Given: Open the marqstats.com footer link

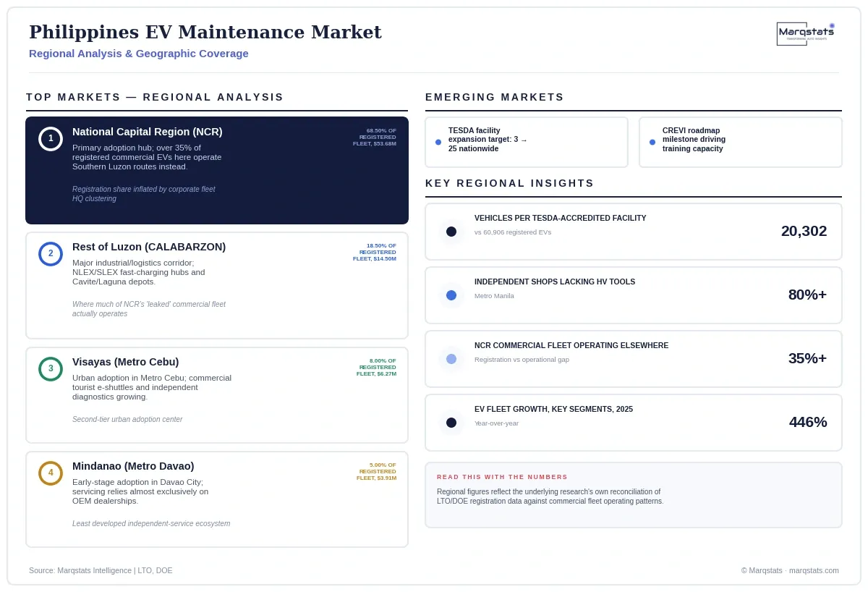Looking at the screenshot, I should [814, 570].
